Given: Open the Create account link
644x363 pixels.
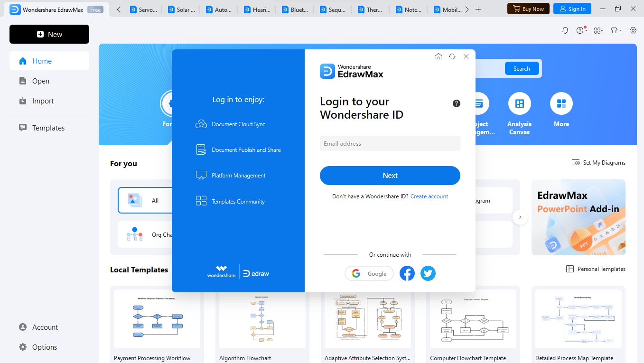Looking at the screenshot, I should [429, 196].
